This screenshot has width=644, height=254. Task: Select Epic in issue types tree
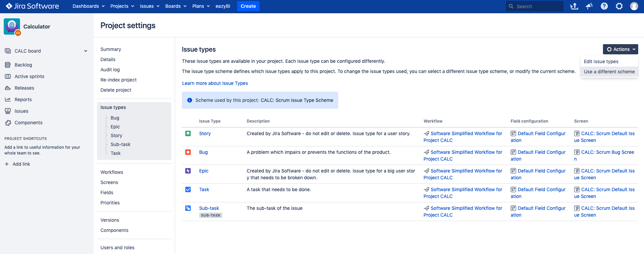coord(115,127)
